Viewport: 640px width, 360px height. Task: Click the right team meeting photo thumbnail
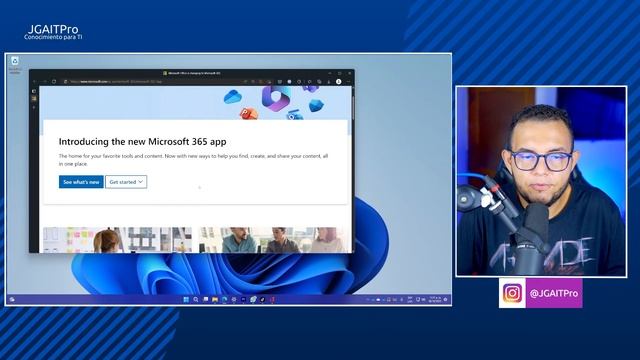272,240
